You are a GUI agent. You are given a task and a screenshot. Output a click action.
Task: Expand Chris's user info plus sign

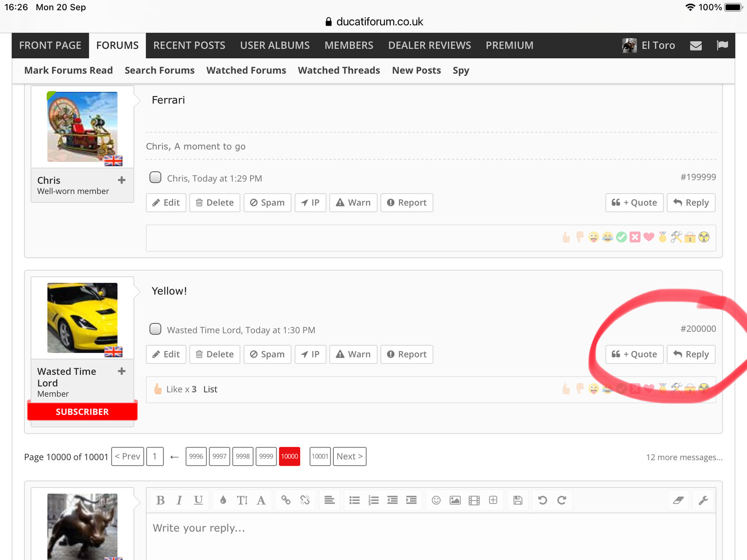coord(122,180)
